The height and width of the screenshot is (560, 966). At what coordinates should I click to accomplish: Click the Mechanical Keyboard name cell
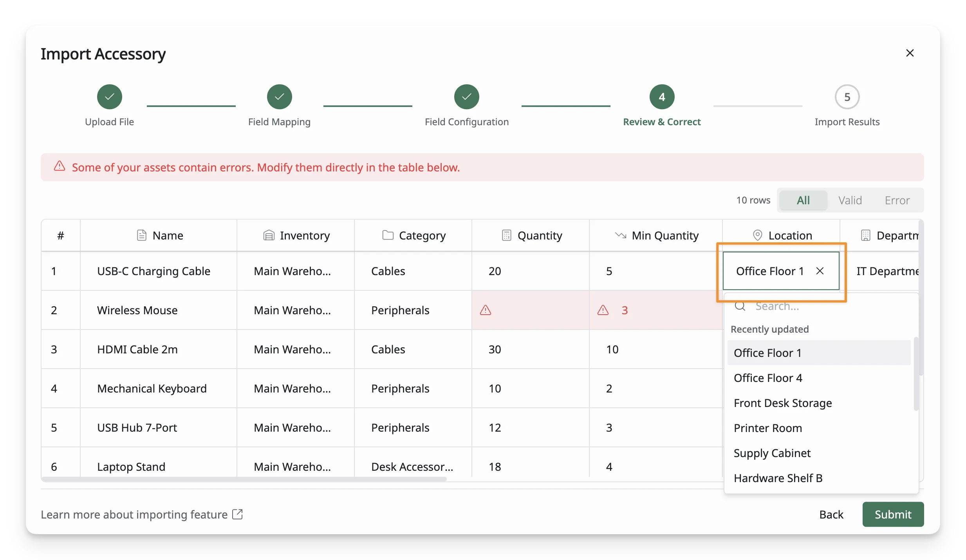click(159, 388)
